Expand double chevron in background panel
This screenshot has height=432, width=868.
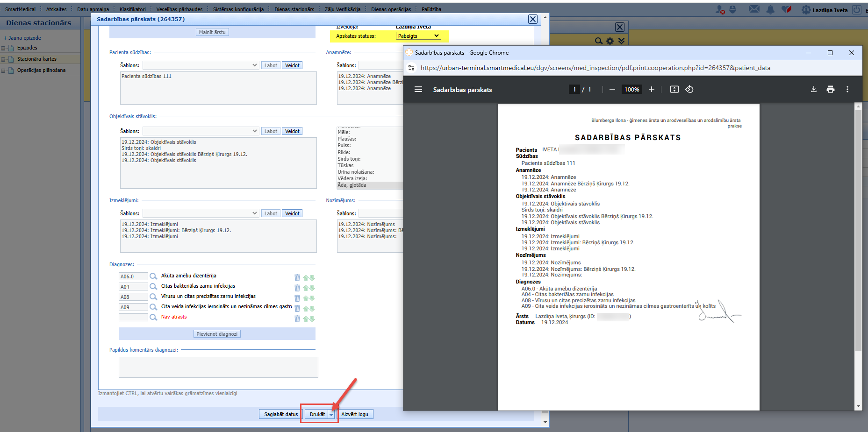[621, 41]
